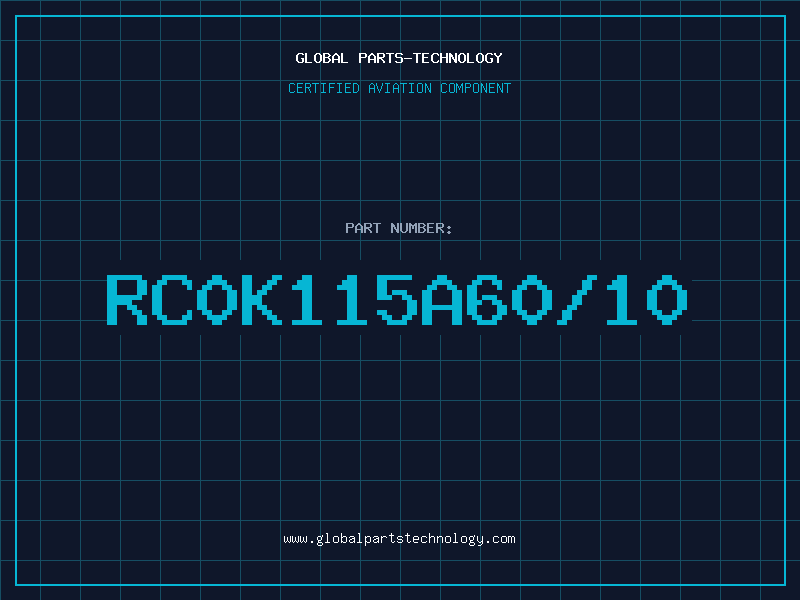Select the word AVIATION in the subtitle
This screenshot has width=800, height=600.
[x=399, y=88]
